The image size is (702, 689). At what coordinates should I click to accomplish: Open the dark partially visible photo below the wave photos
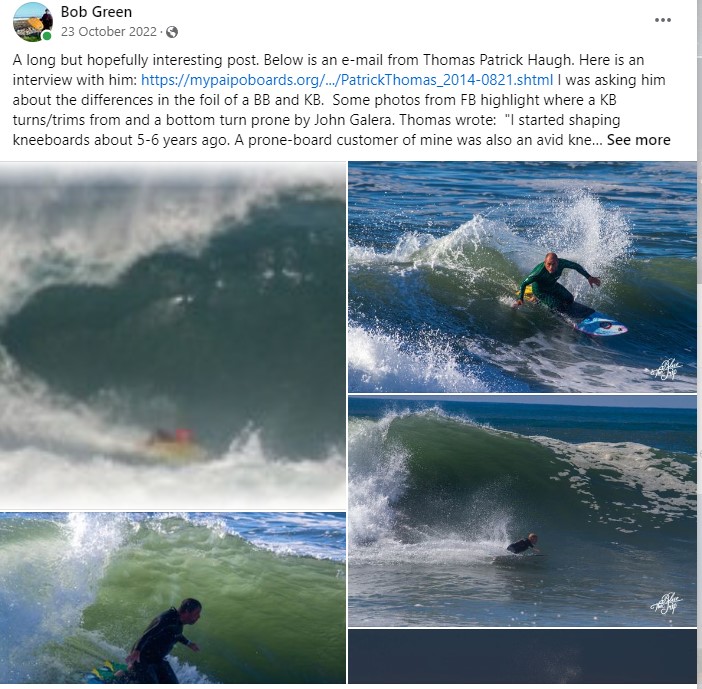click(x=522, y=656)
